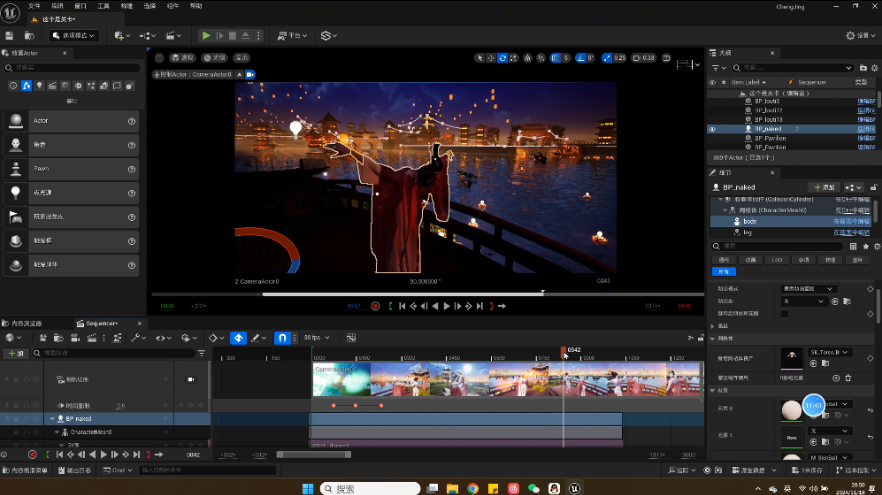This screenshot has height=495, width=882.
Task: Open the Platforms dropdown
Action: (x=292, y=35)
